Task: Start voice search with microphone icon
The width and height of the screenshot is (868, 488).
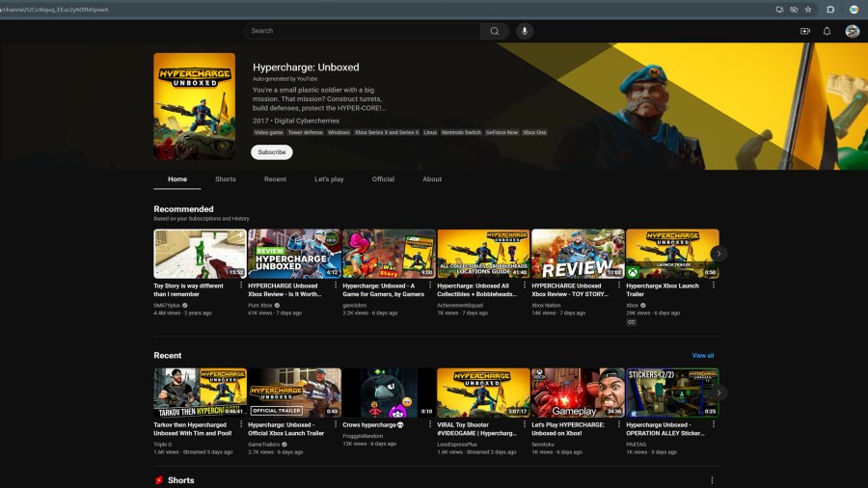Action: [525, 31]
